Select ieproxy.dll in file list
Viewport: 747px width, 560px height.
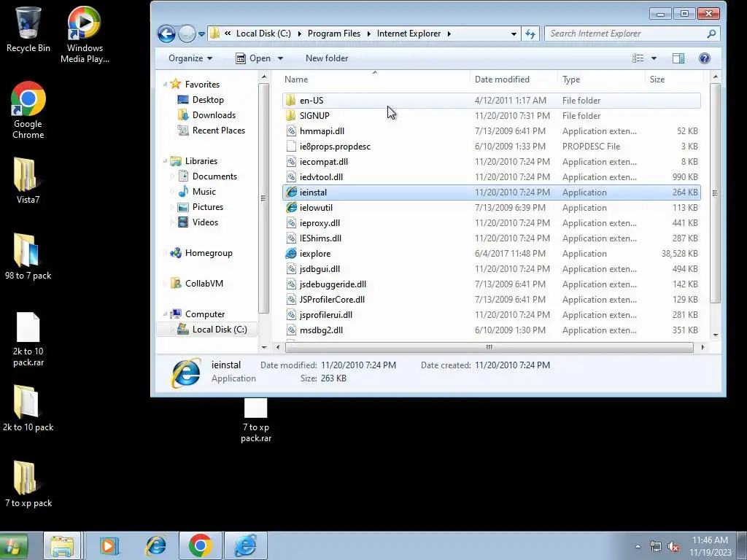320,223
